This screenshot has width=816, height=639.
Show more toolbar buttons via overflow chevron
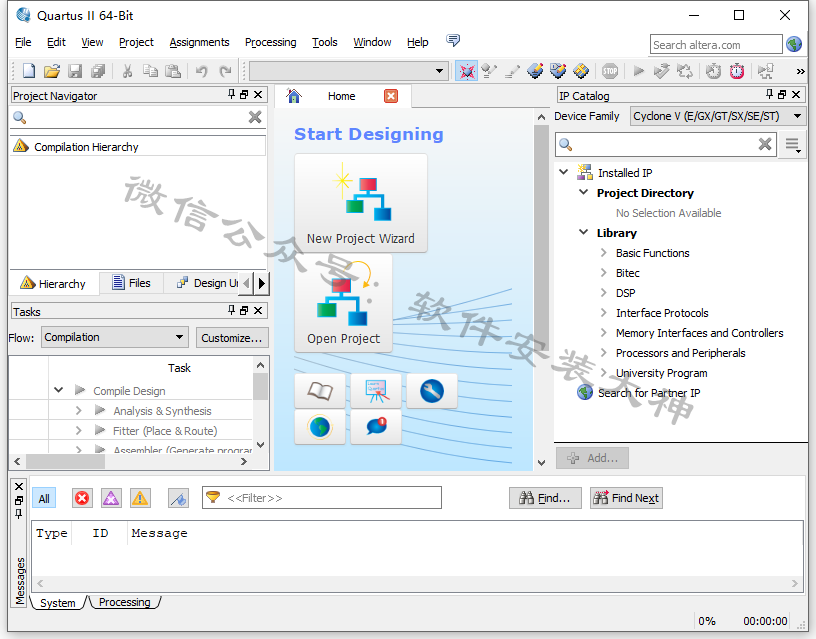[800, 71]
